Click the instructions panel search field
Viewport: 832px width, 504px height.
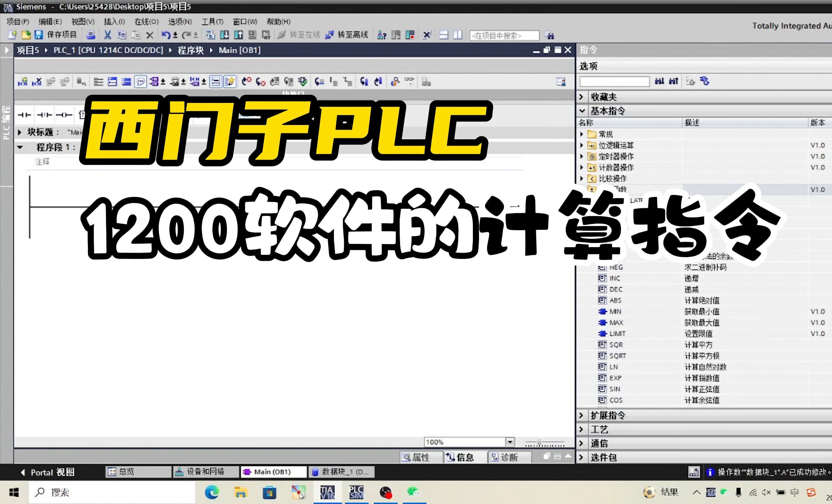614,82
